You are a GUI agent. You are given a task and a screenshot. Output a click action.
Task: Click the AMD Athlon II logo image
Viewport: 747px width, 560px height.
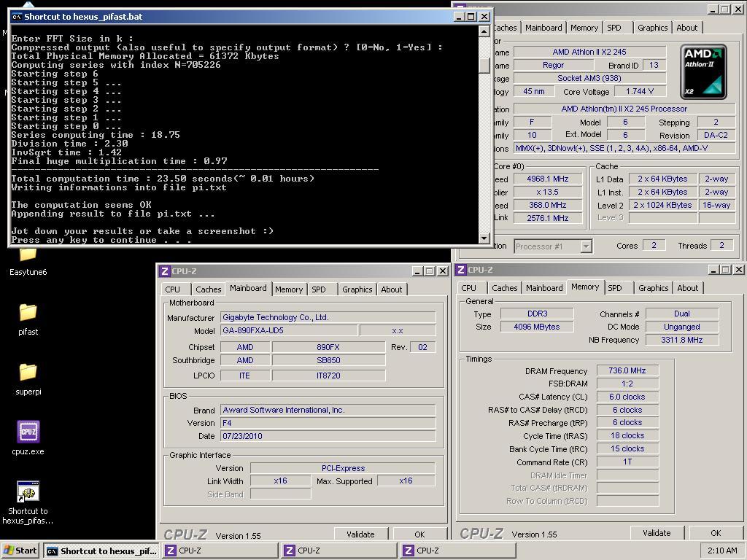click(703, 72)
